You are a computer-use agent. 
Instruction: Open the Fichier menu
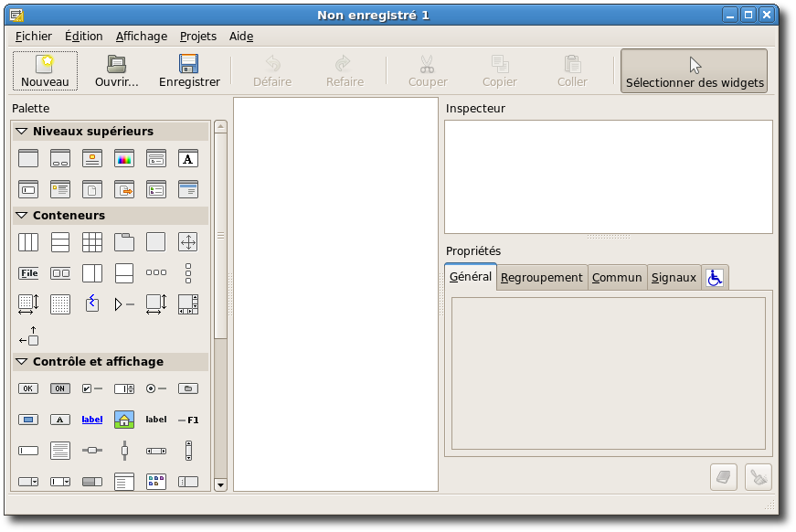pyautogui.click(x=34, y=36)
